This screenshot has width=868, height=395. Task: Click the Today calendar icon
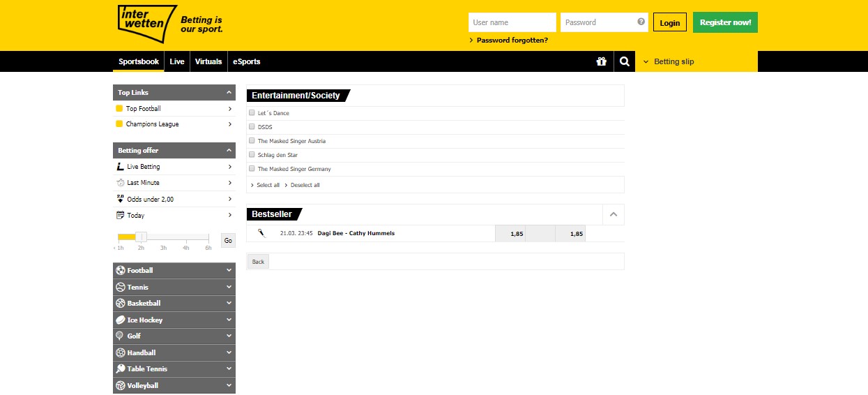click(120, 215)
